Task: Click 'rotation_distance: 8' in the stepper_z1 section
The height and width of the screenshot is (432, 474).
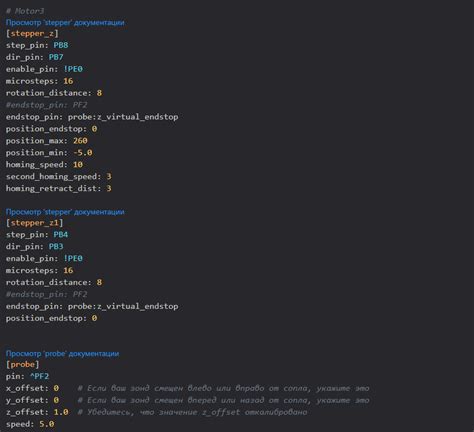Action: click(54, 282)
